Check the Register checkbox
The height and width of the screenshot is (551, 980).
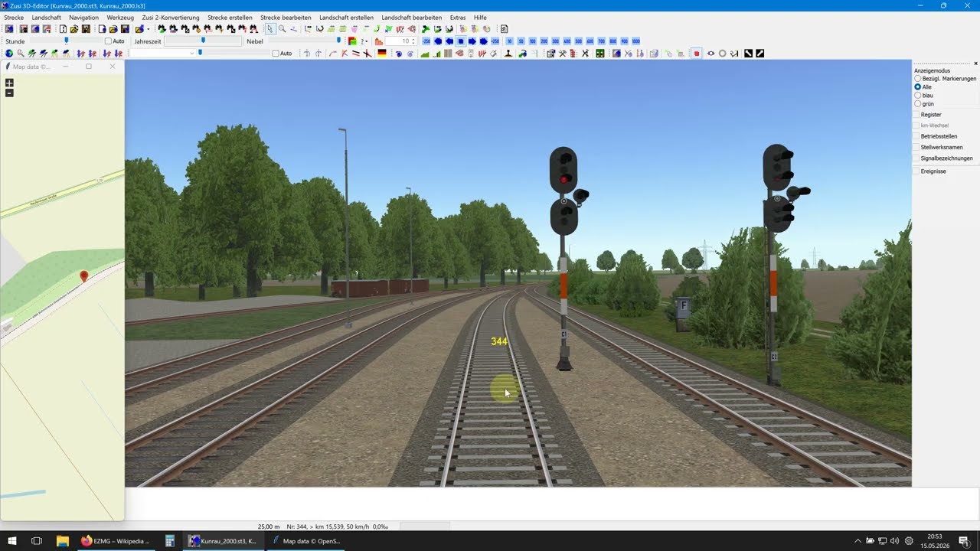[916, 115]
